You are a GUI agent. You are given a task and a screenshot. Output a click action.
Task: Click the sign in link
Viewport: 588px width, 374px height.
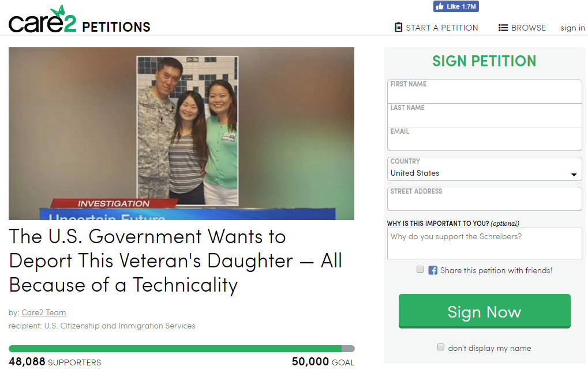572,28
